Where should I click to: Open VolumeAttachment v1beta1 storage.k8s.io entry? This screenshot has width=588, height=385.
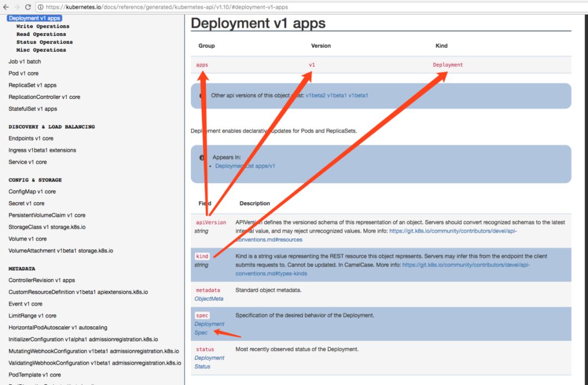[61, 251]
